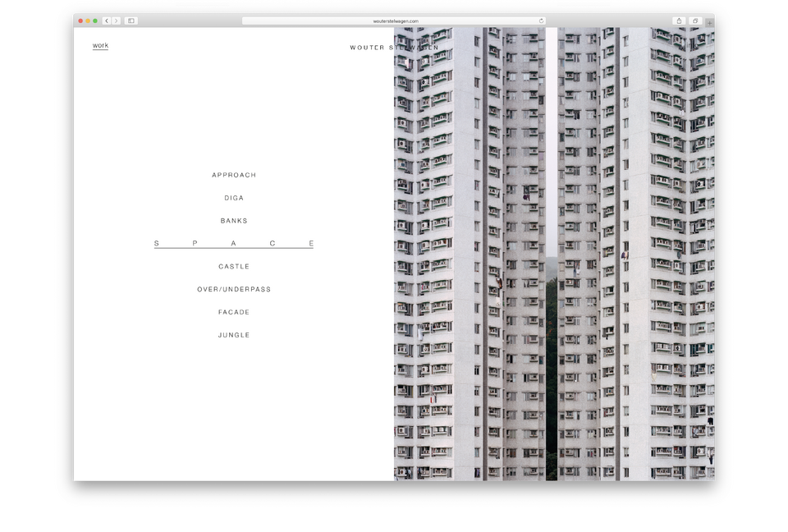Open the work navigation link
The height and width of the screenshot is (532, 788).
click(x=100, y=45)
